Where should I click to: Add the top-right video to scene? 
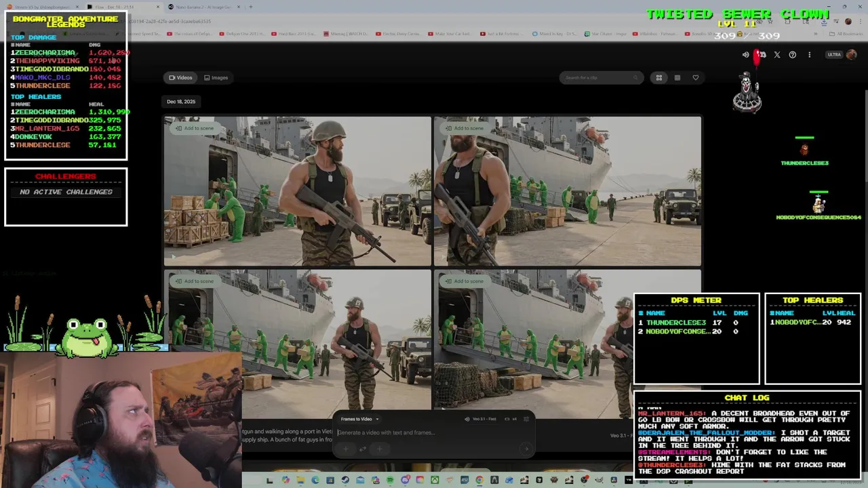465,128
